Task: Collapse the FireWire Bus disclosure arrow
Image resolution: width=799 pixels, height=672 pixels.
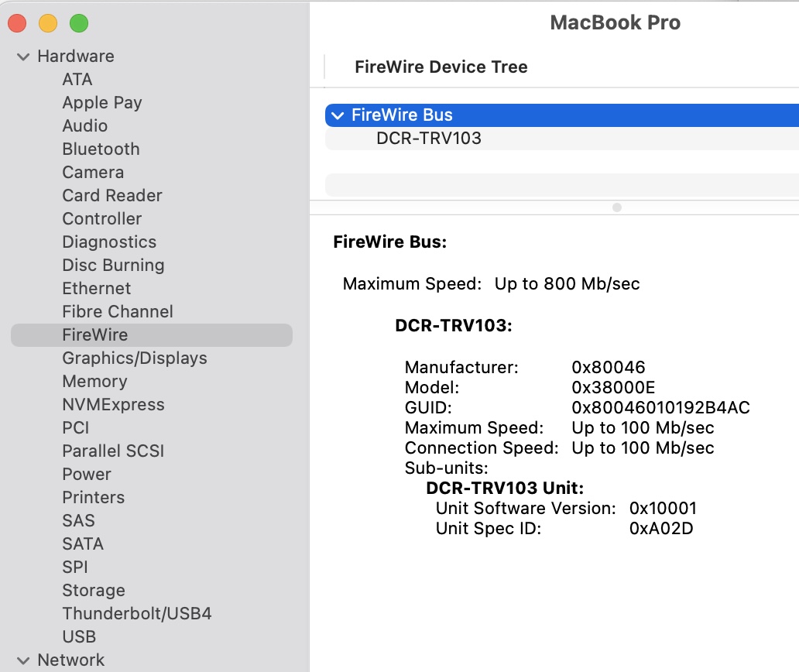Action: (337, 115)
